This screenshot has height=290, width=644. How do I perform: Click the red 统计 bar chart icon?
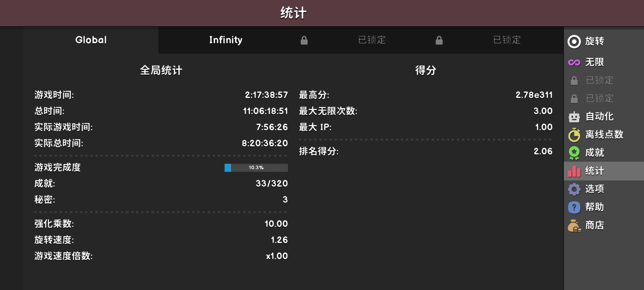[574, 171]
